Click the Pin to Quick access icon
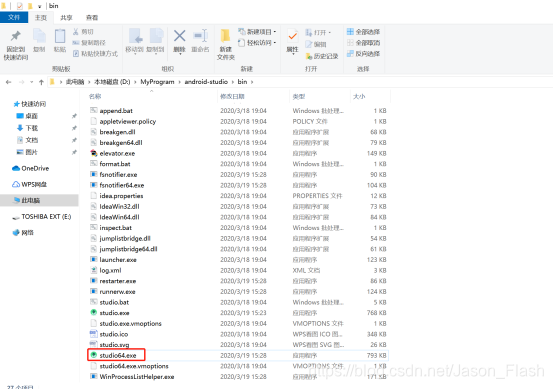 16,36
